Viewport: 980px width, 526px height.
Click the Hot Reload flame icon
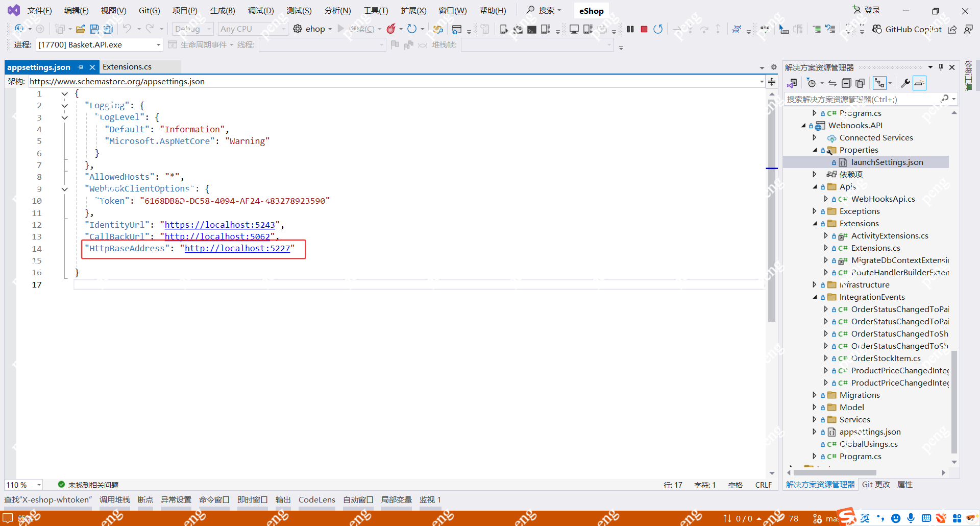pyautogui.click(x=391, y=29)
